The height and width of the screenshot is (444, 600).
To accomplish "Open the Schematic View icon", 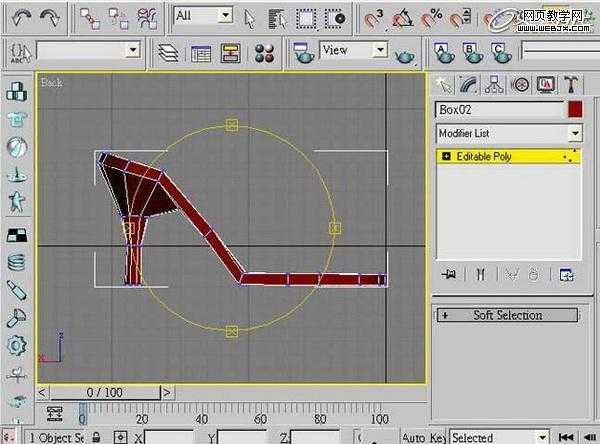I will point(230,53).
